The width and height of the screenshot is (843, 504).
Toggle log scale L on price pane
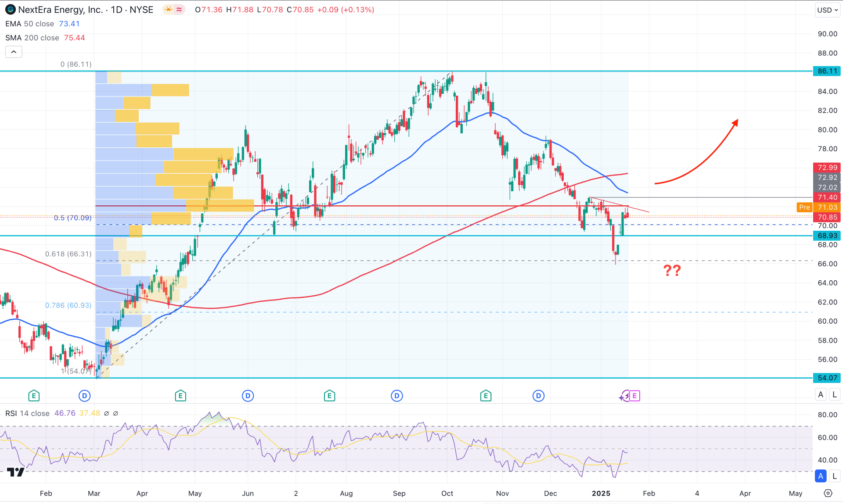tap(835, 395)
